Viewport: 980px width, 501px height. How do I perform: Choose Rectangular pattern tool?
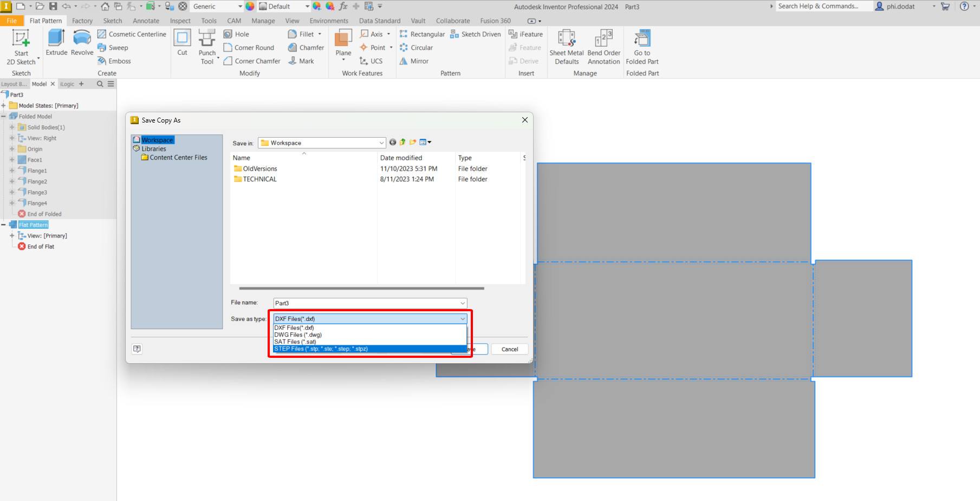click(x=422, y=34)
